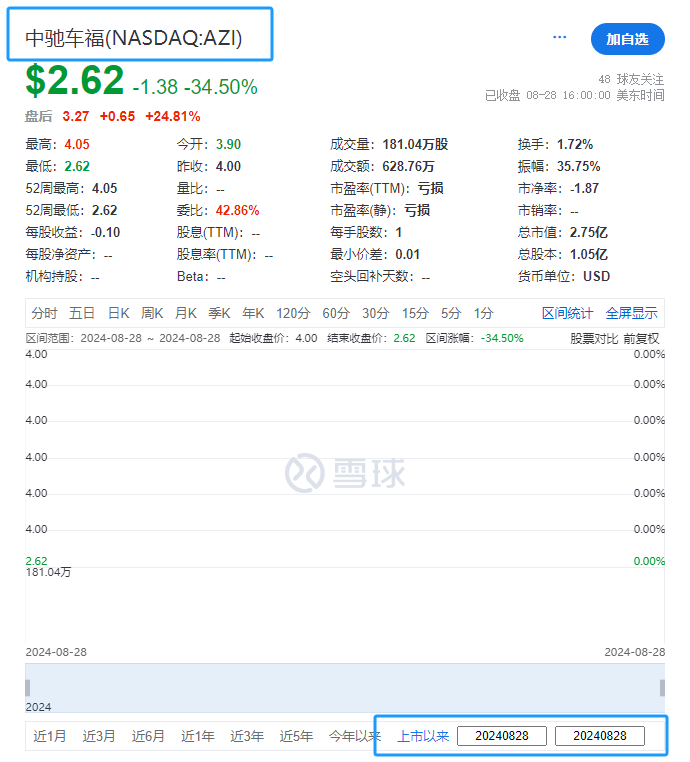Show the 30分 interval chart
690x762 pixels.
376,313
